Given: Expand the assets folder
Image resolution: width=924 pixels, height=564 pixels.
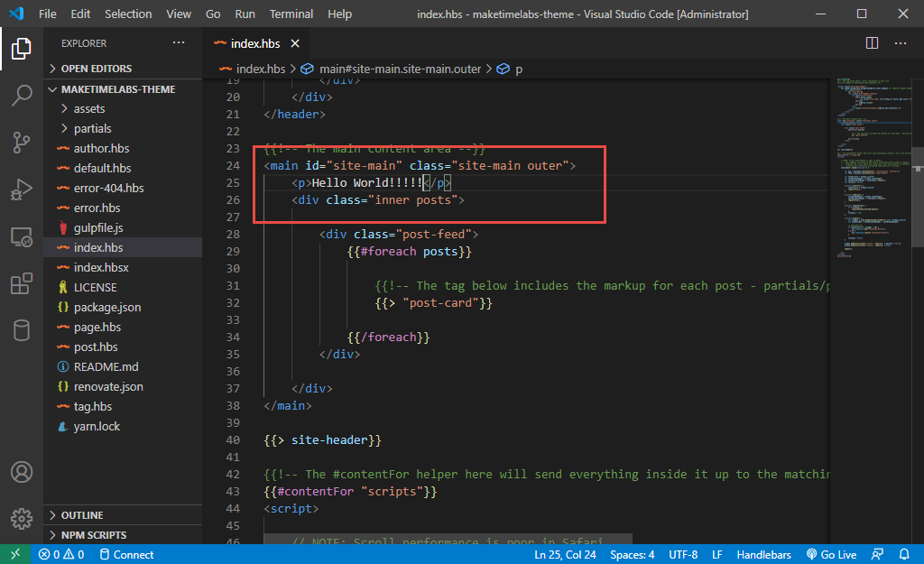Looking at the screenshot, I should (123, 108).
